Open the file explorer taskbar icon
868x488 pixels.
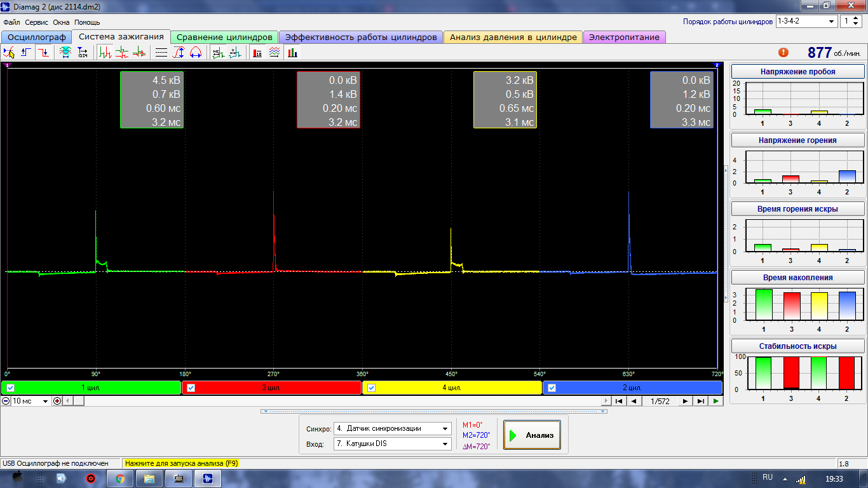click(149, 478)
